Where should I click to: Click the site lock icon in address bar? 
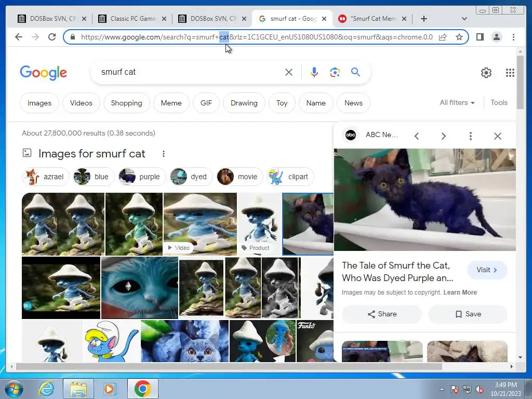(73, 37)
